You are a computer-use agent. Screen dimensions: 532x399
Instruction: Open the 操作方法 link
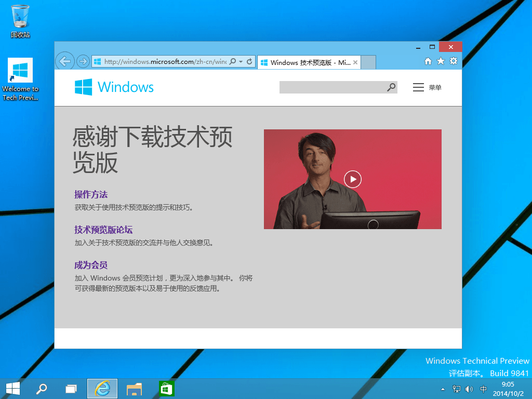point(91,194)
